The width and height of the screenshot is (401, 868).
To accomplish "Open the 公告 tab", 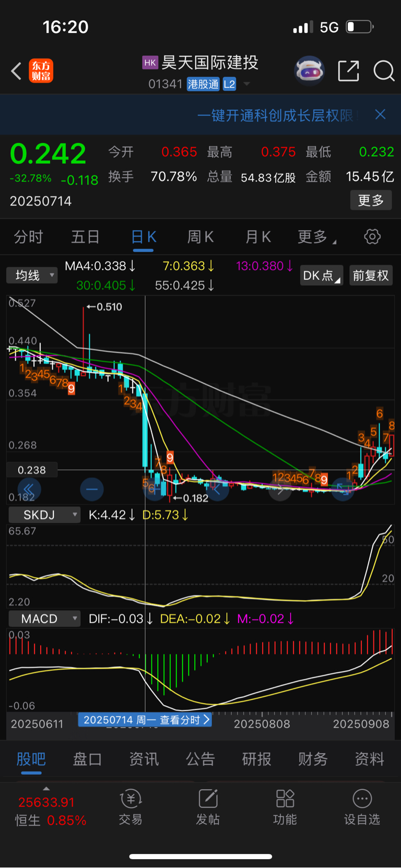I will click(x=200, y=759).
